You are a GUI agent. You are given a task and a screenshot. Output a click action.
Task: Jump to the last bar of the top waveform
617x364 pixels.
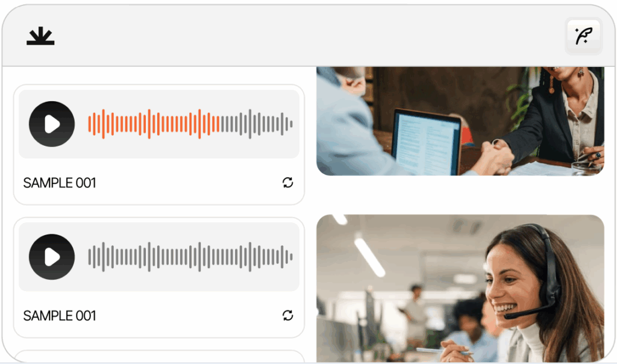pos(291,124)
